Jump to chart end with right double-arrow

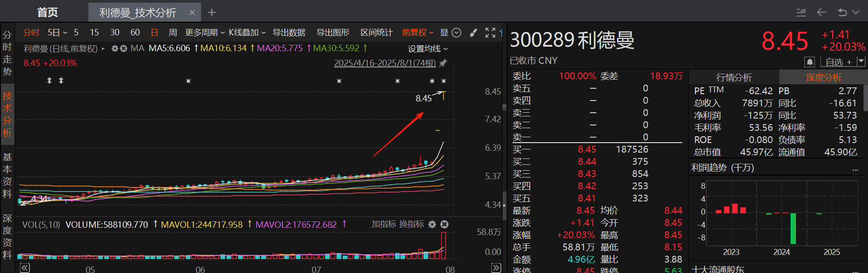click(496, 268)
